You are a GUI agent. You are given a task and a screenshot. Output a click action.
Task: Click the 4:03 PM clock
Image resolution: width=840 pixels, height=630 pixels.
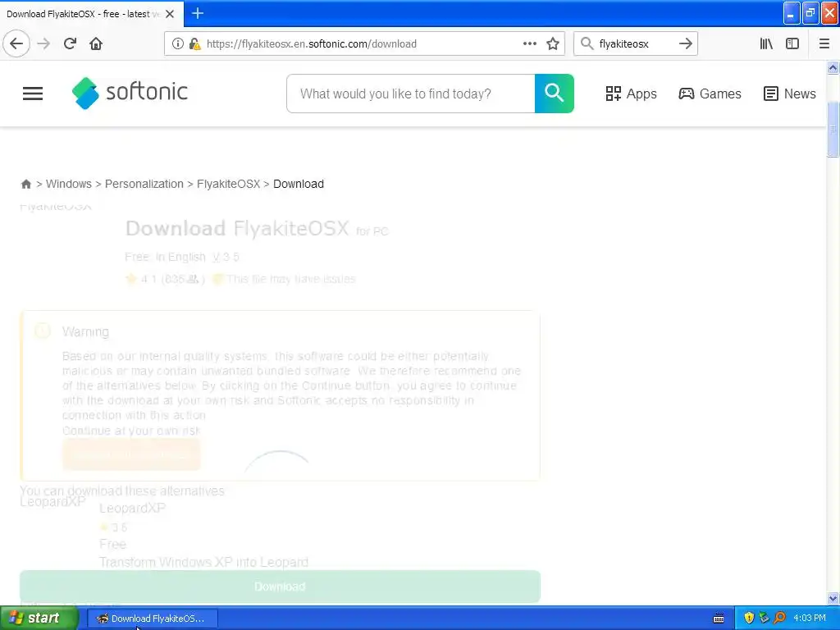point(810,618)
